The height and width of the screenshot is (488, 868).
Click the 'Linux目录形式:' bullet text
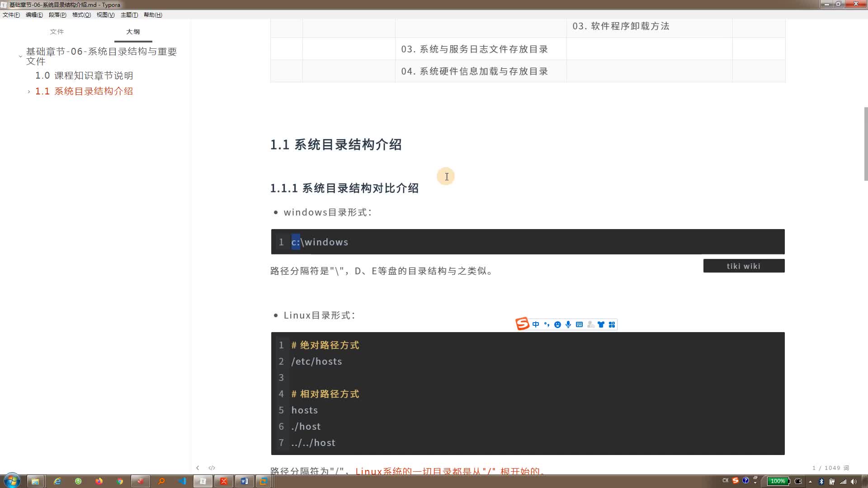pos(320,315)
